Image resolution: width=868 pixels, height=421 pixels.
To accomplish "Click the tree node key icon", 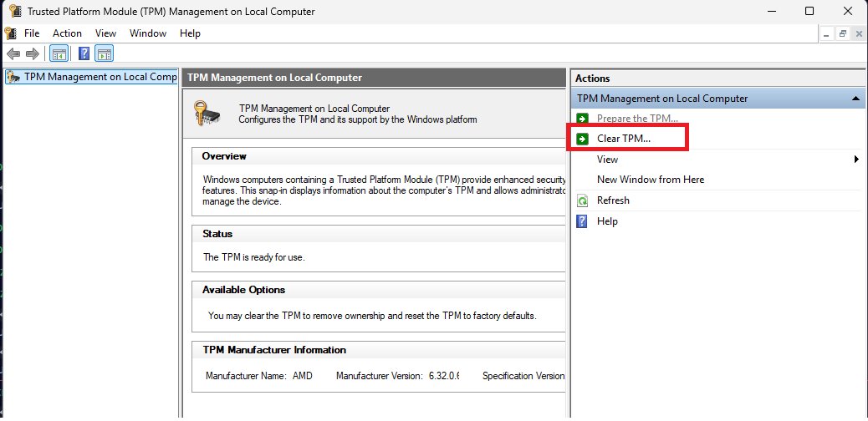I will [x=13, y=77].
